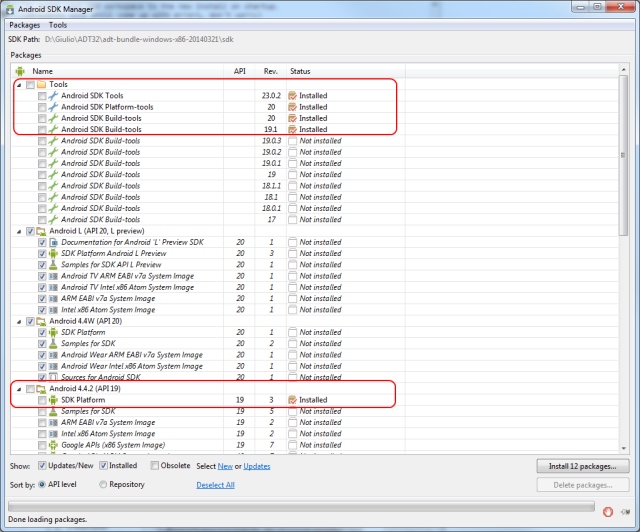Collapse the Android 4.4W (API 20) group
The width and height of the screenshot is (640, 532).
pyautogui.click(x=19, y=322)
